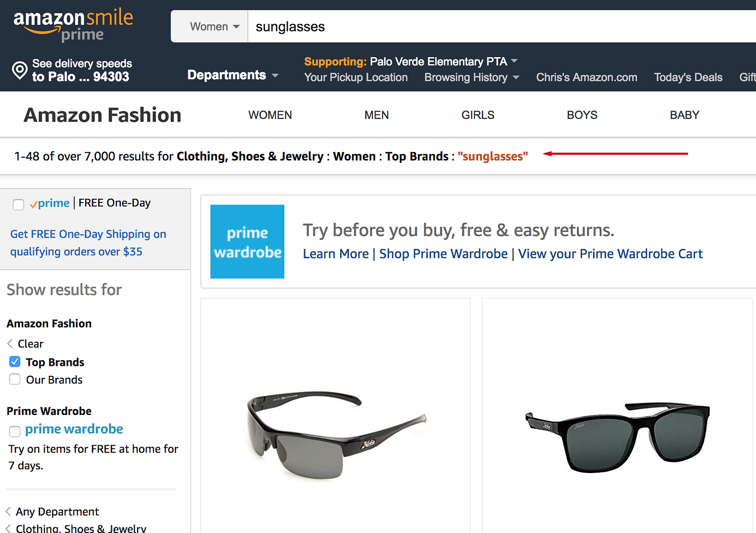Open the Women search category dropdown
Image resolution: width=756 pixels, height=533 pixels.
tap(215, 26)
